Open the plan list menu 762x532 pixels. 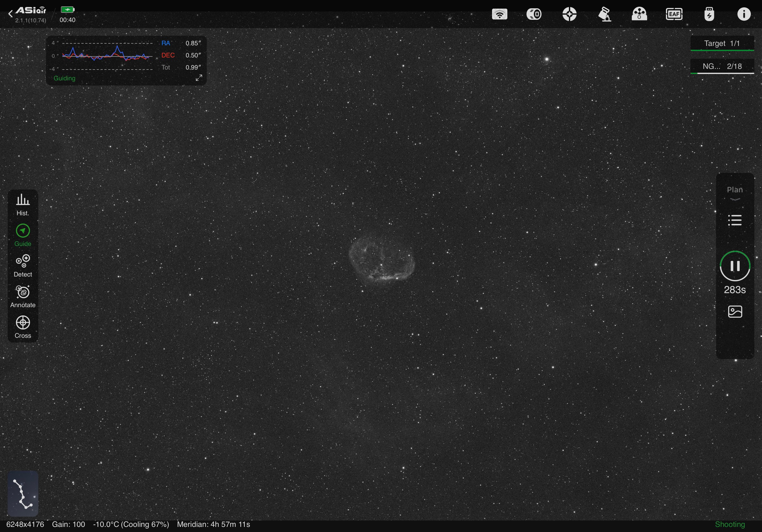735,220
